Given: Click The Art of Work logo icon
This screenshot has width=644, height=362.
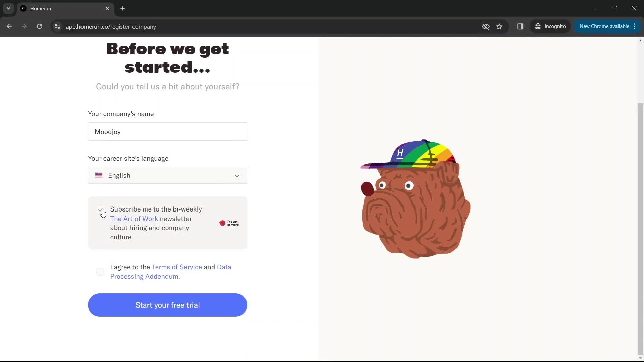Looking at the screenshot, I should [229, 223].
